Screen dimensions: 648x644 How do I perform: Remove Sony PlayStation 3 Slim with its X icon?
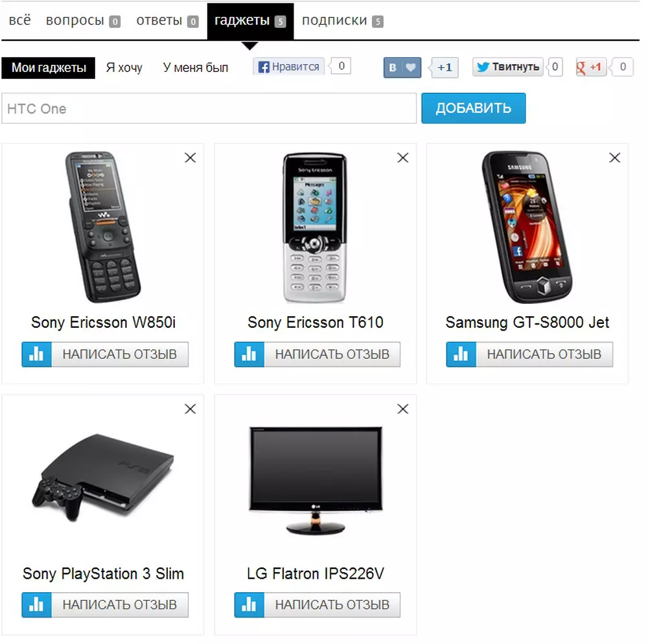[190, 409]
